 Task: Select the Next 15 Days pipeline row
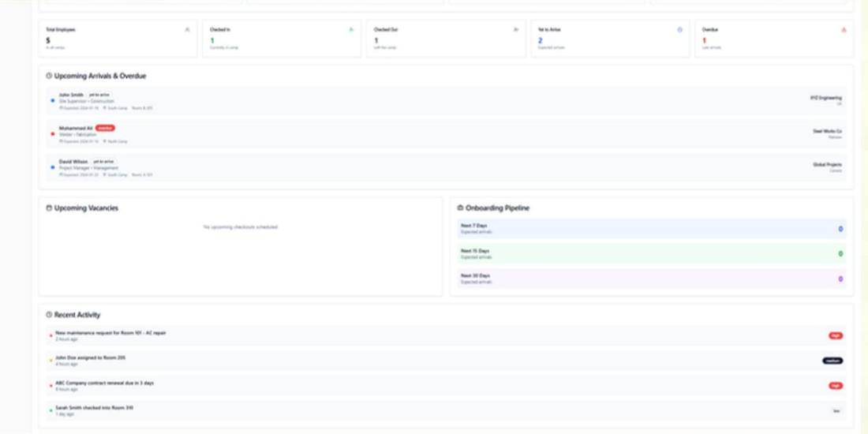[652, 253]
